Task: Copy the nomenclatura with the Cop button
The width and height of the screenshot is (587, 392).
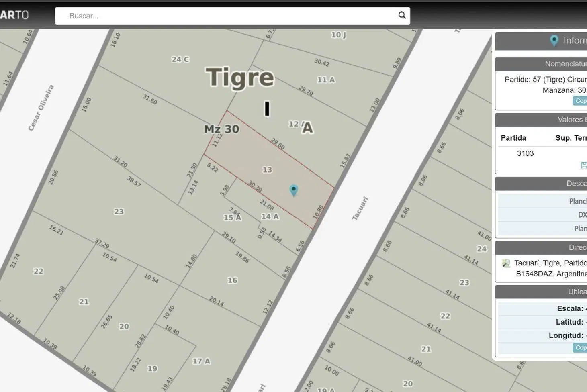Action: coord(580,101)
